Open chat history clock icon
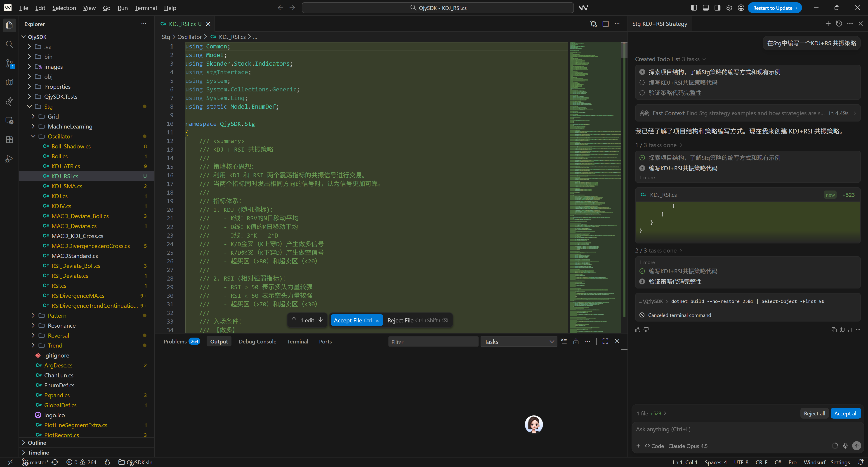 click(839, 24)
